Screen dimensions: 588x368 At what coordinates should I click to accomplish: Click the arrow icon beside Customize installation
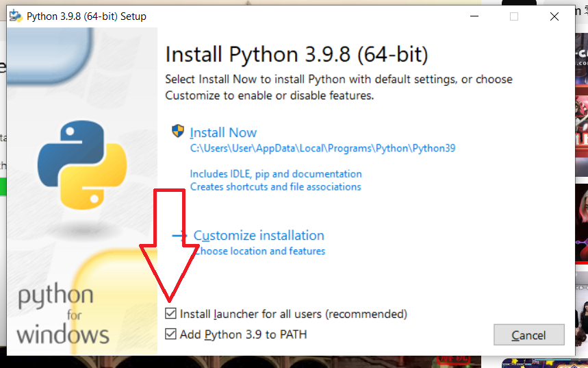179,236
